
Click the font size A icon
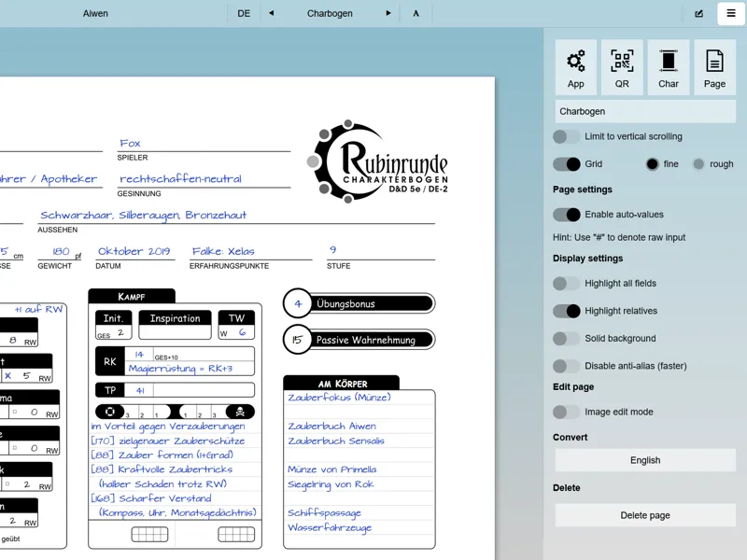coord(416,13)
